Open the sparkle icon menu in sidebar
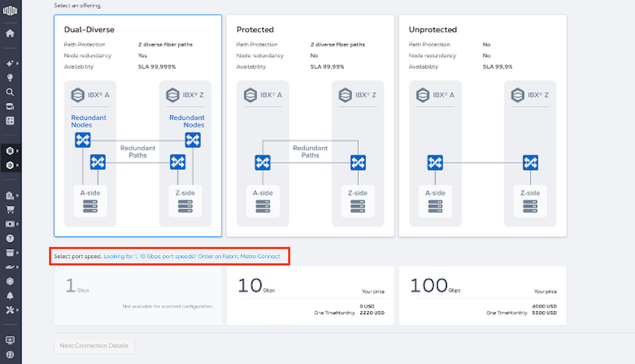This screenshot has width=635, height=364. 10,63
